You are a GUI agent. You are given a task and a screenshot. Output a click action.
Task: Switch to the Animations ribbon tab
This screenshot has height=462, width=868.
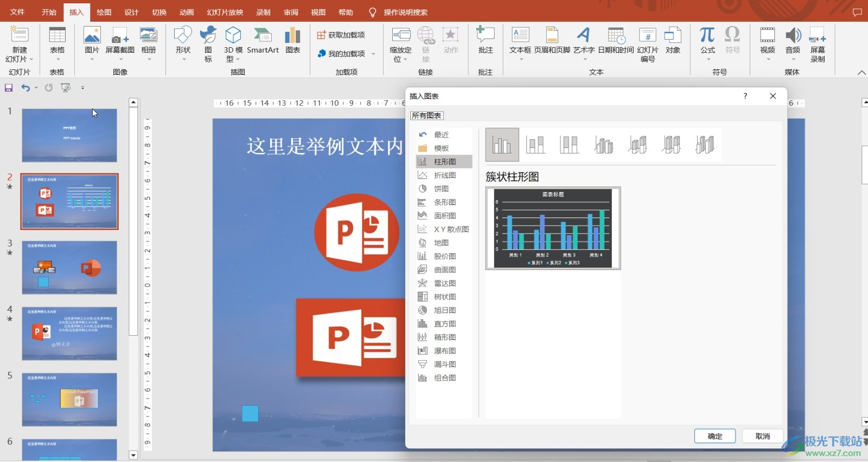click(x=187, y=12)
